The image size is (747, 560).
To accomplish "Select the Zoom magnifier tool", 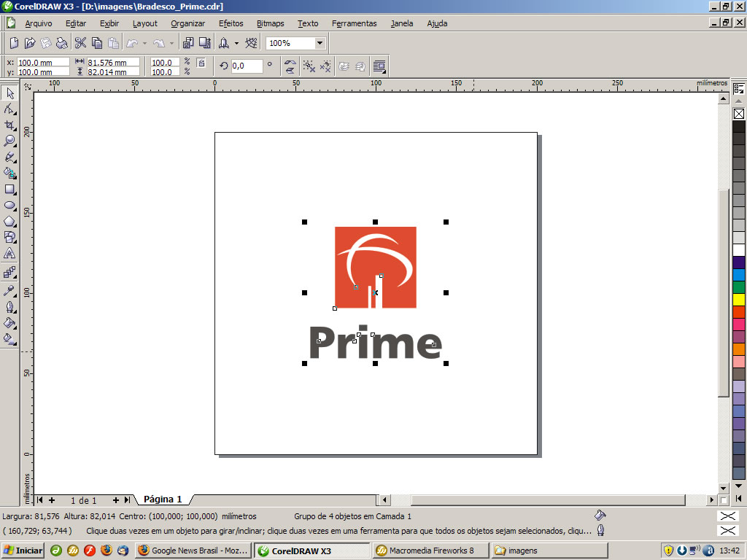I will click(9, 141).
